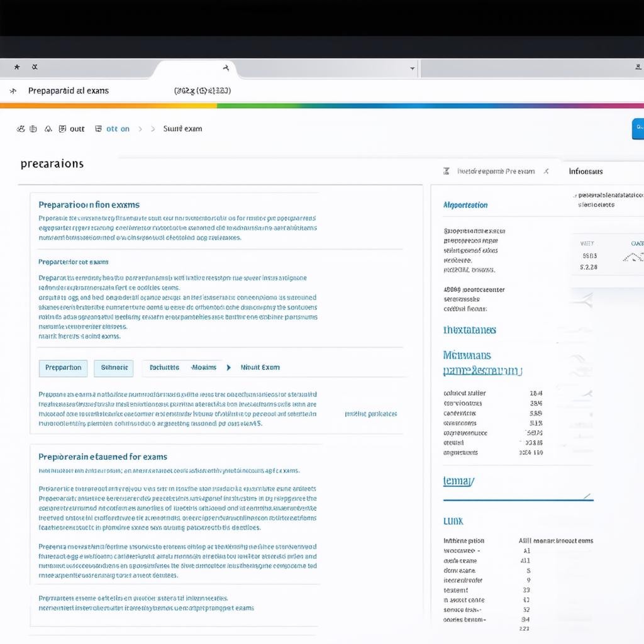Click the zigzag chart icon in the info card

(x=632, y=257)
